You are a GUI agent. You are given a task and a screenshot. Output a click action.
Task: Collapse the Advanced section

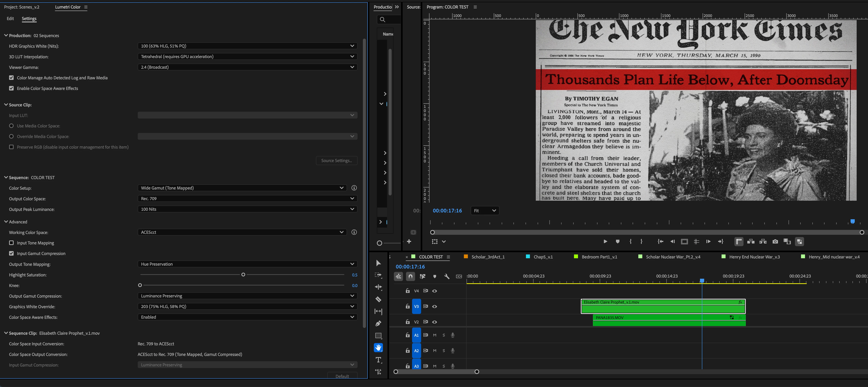[6, 222]
